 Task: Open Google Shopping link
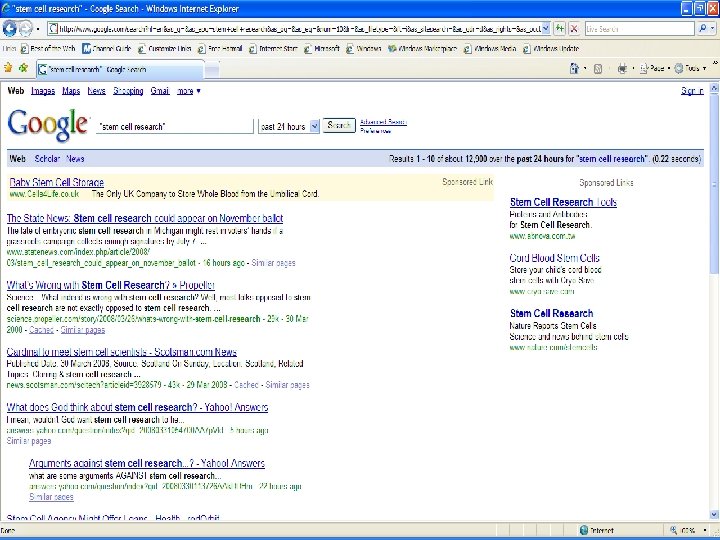(x=128, y=91)
